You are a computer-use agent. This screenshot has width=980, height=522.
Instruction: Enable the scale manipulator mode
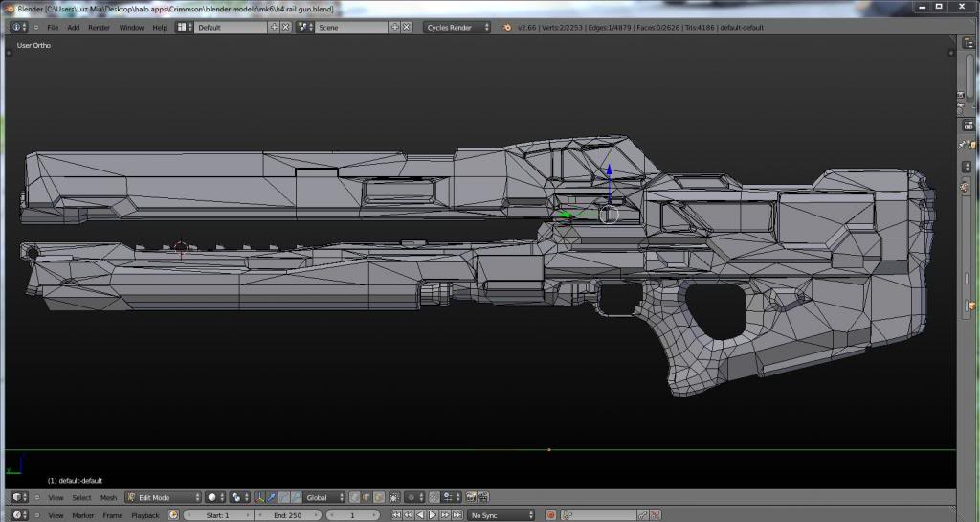pyautogui.click(x=297, y=498)
